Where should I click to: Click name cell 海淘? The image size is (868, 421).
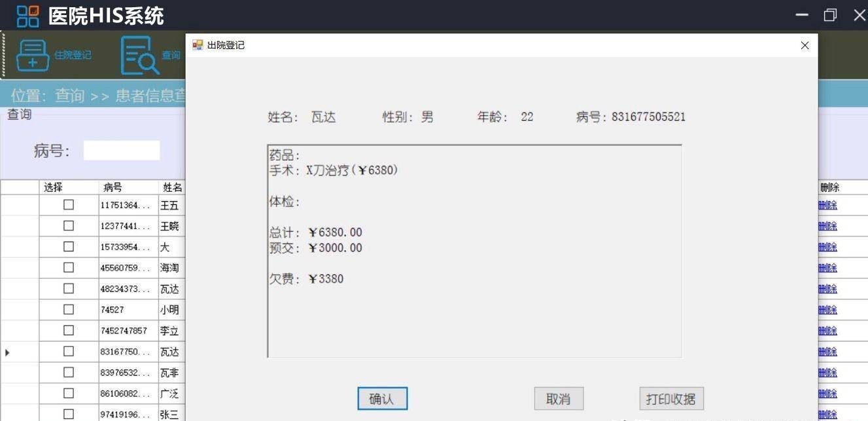pyautogui.click(x=172, y=268)
